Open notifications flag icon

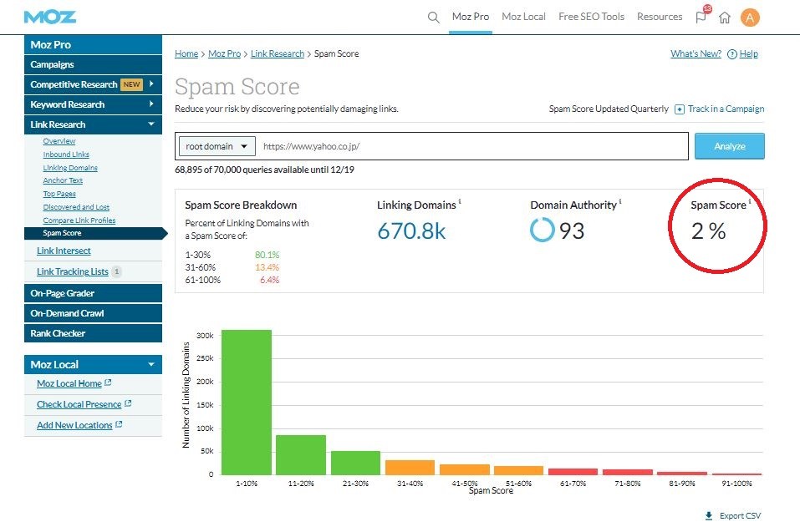tap(701, 18)
